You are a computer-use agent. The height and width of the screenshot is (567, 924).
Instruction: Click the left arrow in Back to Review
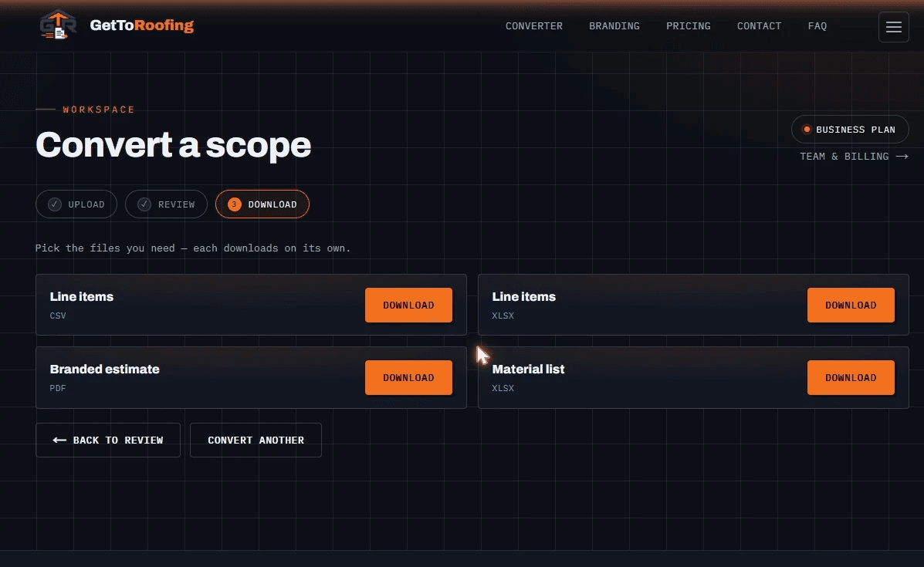(59, 440)
